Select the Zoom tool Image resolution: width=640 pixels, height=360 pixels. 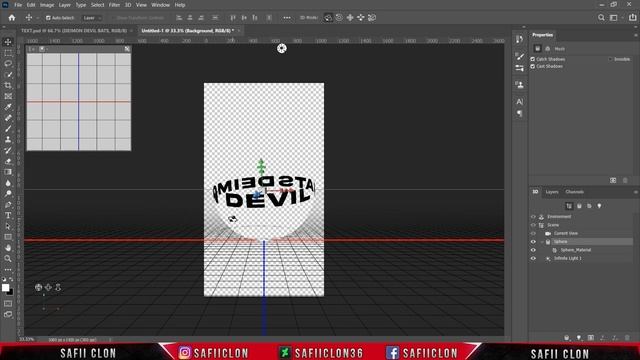click(8, 258)
